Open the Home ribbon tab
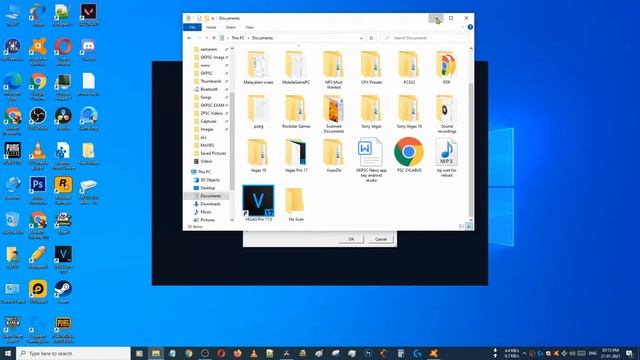 pos(211,27)
